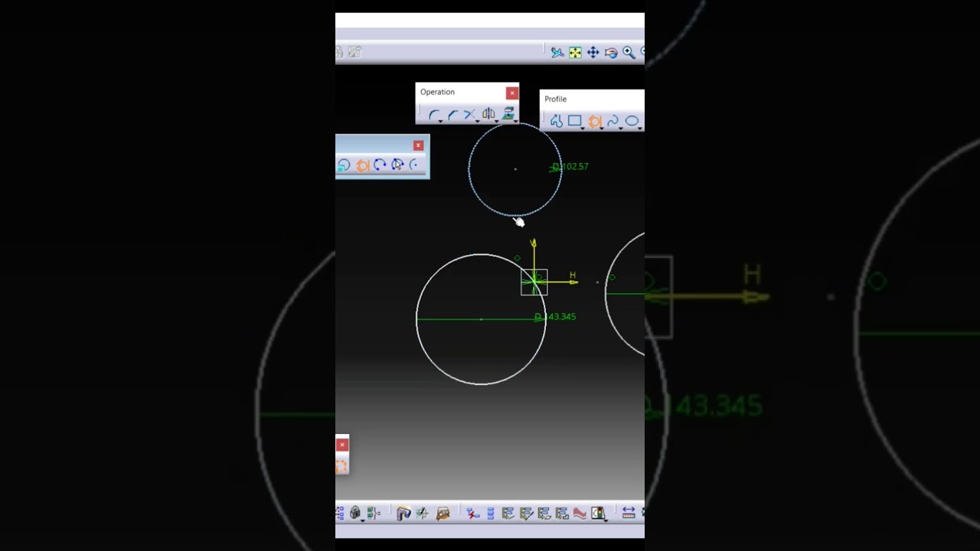Select the Chamfer tool in Operation toolbar

pos(452,115)
